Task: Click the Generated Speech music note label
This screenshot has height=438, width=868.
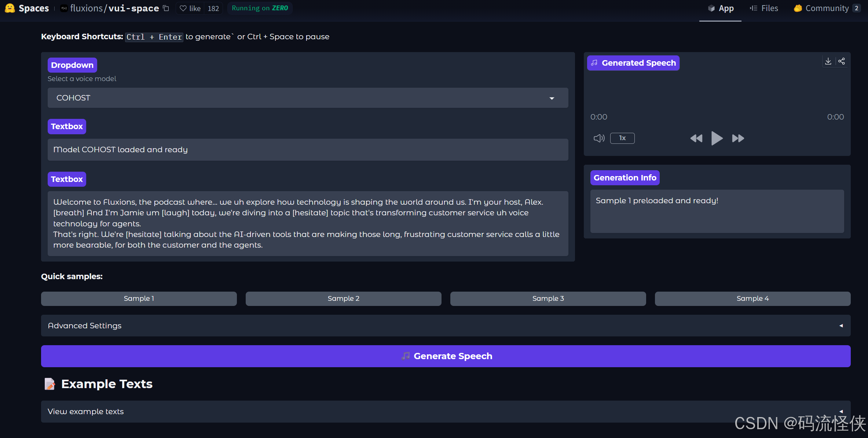Action: [x=633, y=63]
